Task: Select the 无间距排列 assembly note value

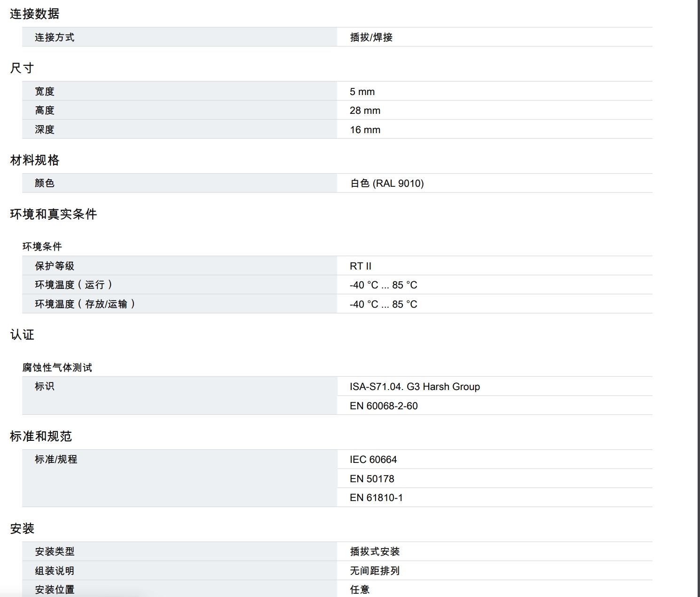Action: click(x=374, y=571)
